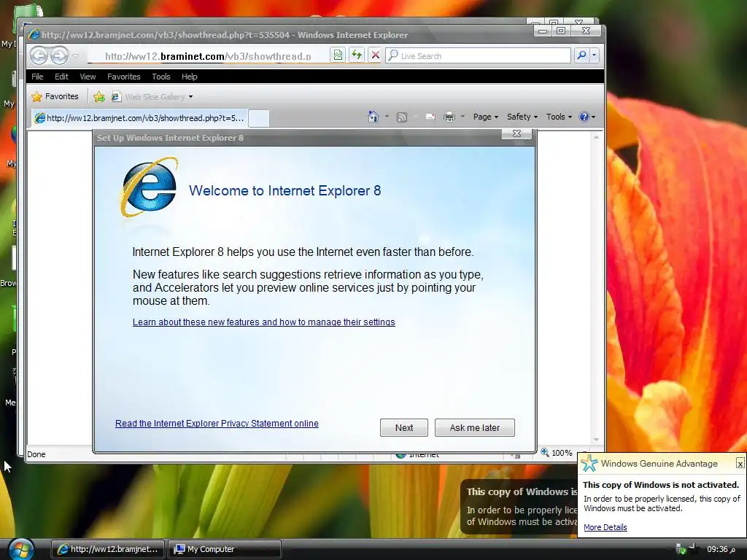Click the Read Mail icon
The image size is (747, 560).
tap(430, 117)
